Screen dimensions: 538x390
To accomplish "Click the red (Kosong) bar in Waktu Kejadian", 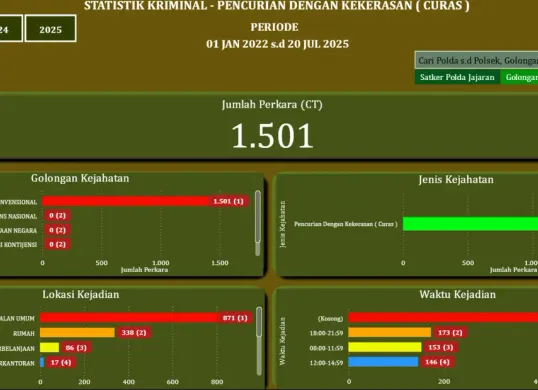I will coord(443,317).
